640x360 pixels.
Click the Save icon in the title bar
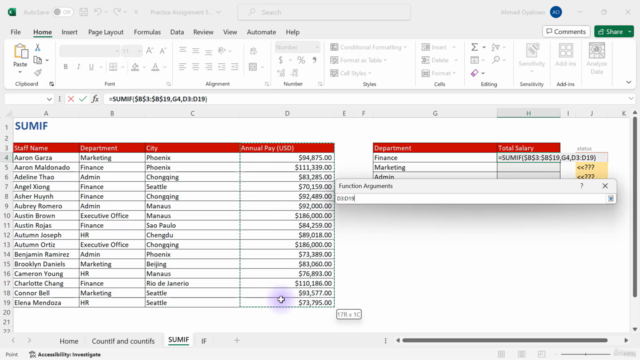coord(84,12)
